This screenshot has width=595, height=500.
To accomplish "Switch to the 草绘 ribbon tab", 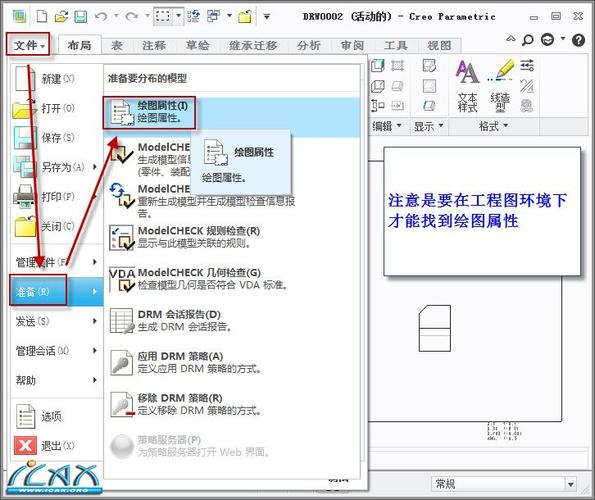I will (198, 46).
